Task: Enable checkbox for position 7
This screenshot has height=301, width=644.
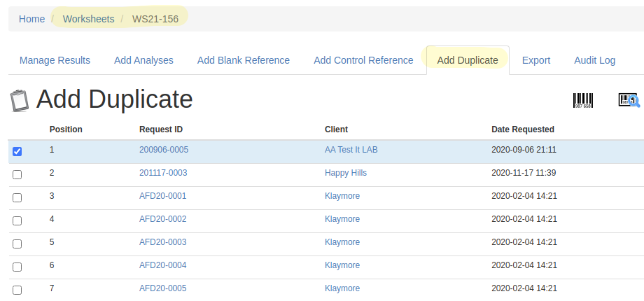Action: coord(17,290)
